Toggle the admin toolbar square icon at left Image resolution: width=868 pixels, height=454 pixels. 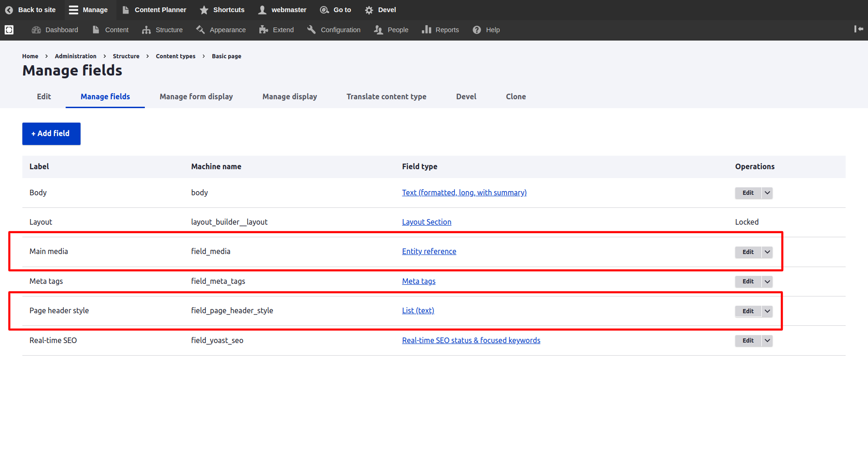[9, 30]
